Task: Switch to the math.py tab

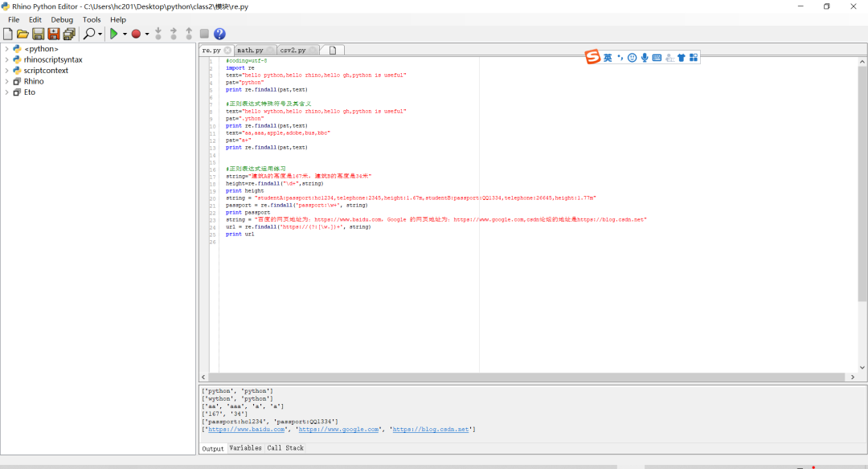Action: (250, 51)
